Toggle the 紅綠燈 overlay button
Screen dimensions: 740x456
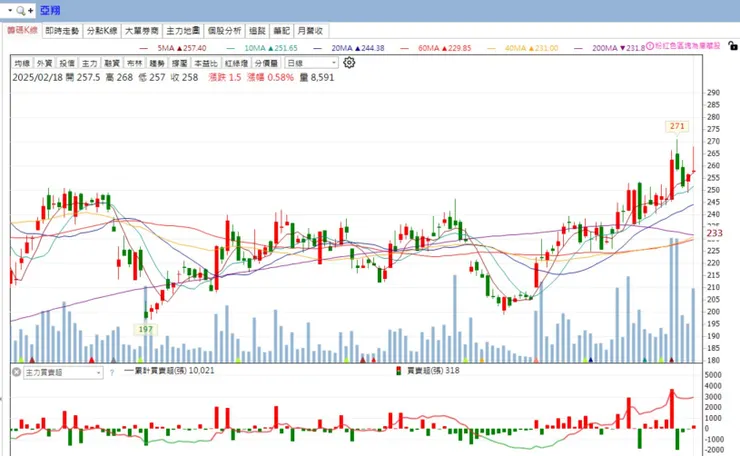click(x=236, y=63)
